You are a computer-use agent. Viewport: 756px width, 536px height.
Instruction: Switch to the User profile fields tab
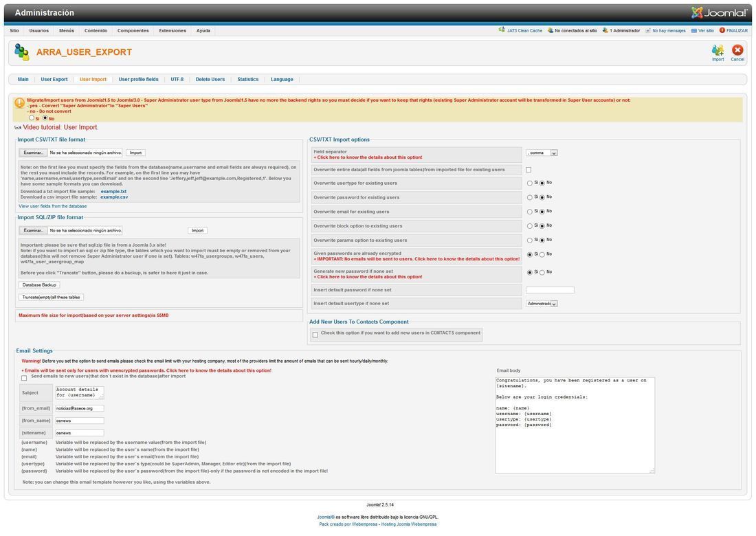click(x=138, y=79)
